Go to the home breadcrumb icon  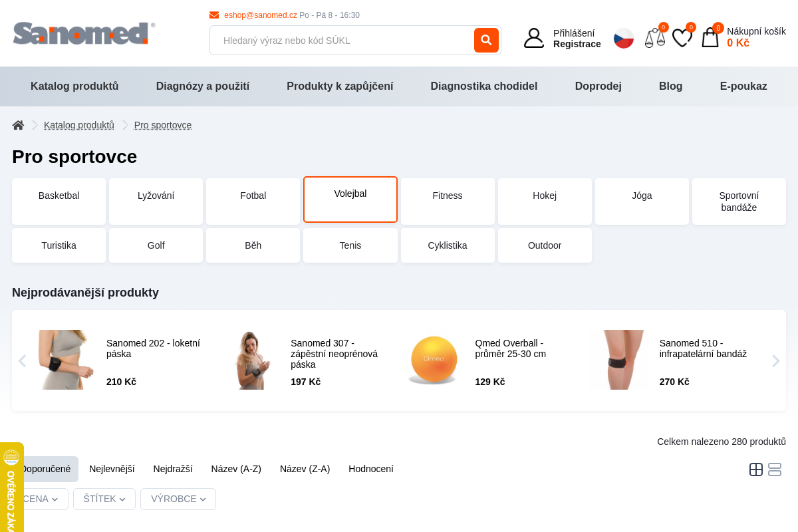point(18,125)
